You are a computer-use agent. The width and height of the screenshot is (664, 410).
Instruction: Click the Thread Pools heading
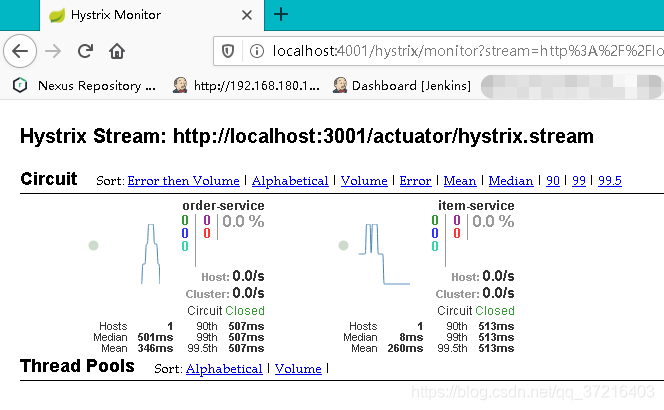77,366
